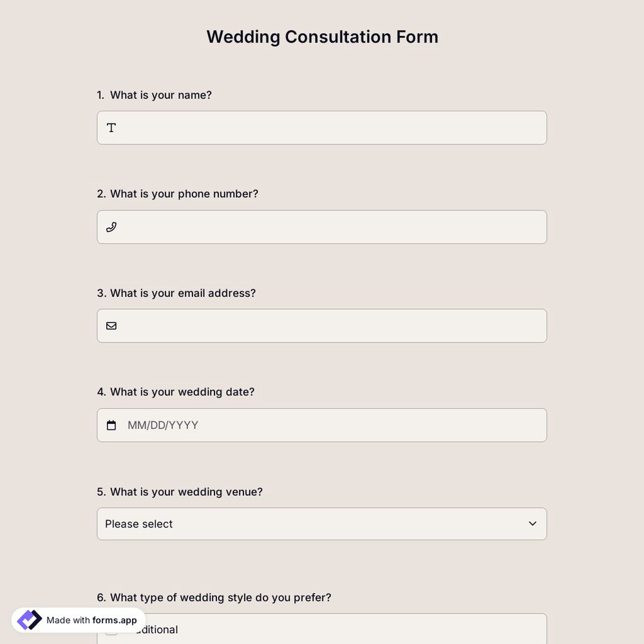Click the name input field

pos(322,128)
